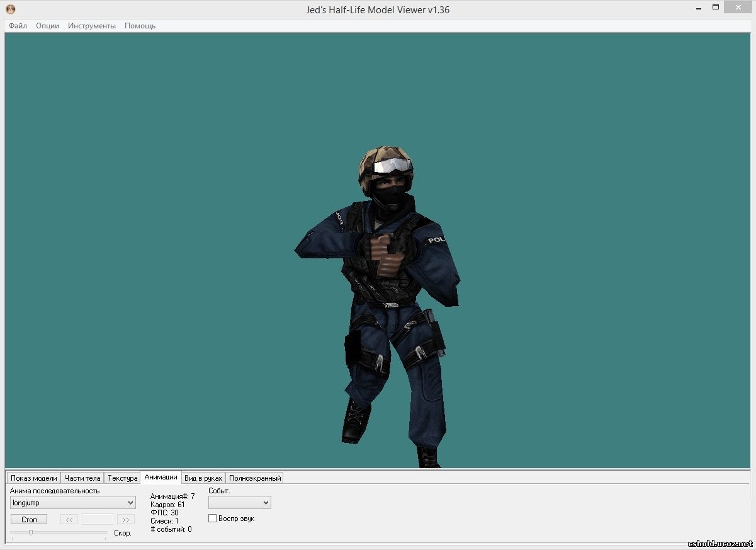
Task: Click the ФПС: 30 text
Action: pyautogui.click(x=164, y=513)
